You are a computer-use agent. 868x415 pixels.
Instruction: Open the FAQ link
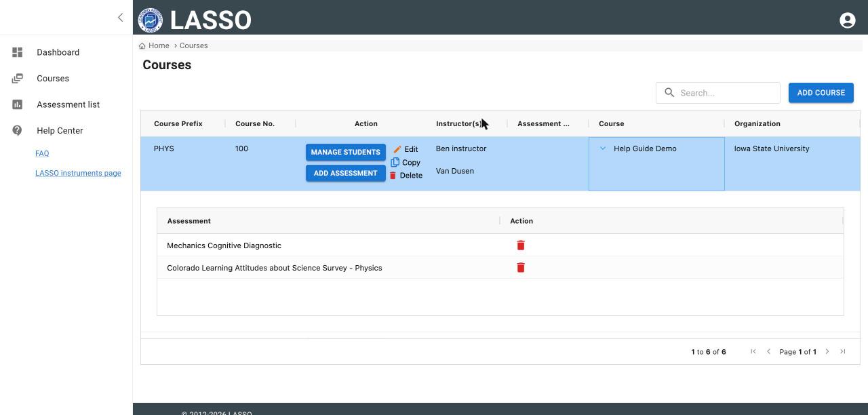tap(42, 153)
